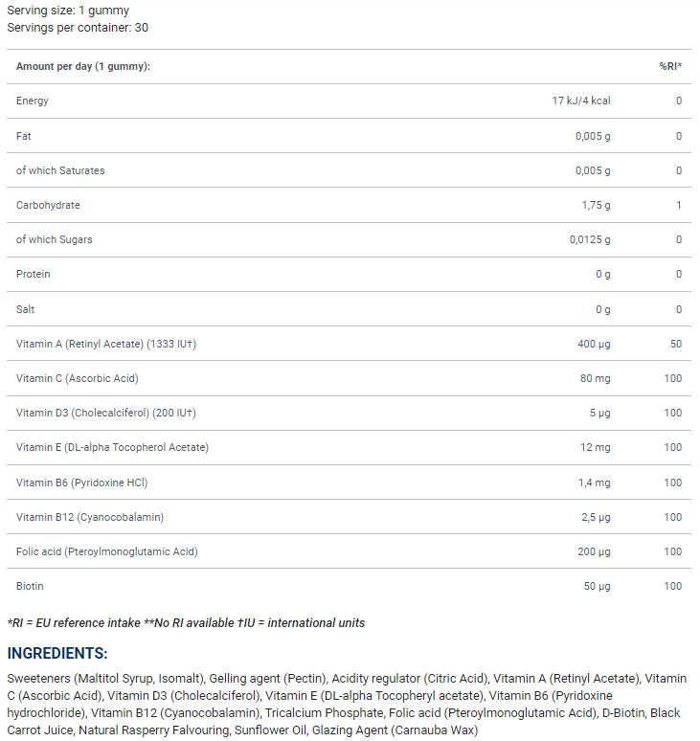Click the 17 kJ/4 kcal value
Image resolution: width=700 pixels, height=741 pixels.
[x=581, y=101]
